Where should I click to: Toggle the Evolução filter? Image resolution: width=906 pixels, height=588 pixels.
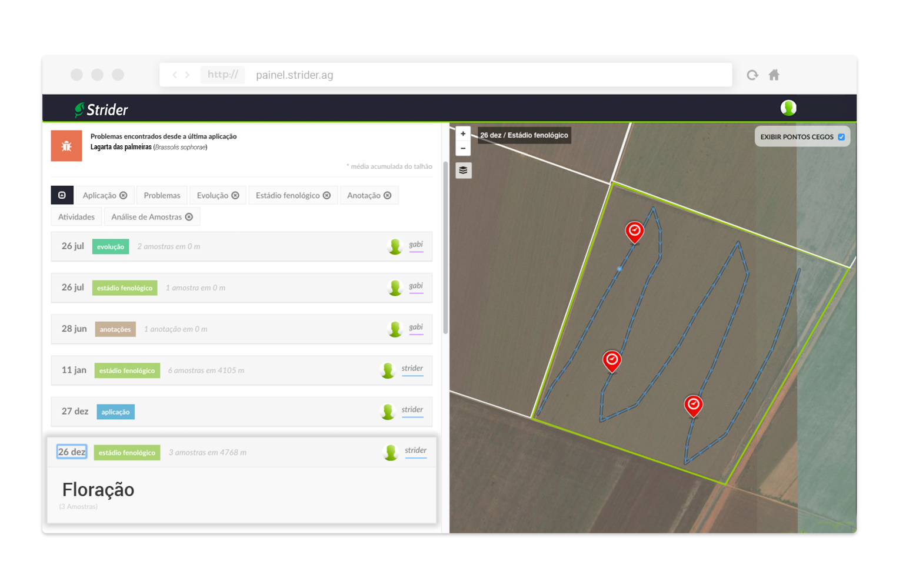(218, 195)
